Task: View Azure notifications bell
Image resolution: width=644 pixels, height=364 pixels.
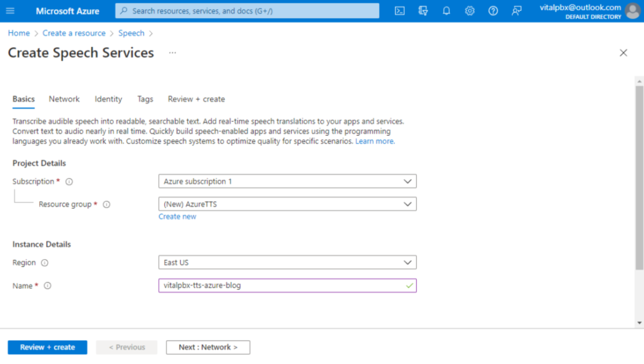Action: coord(446,11)
